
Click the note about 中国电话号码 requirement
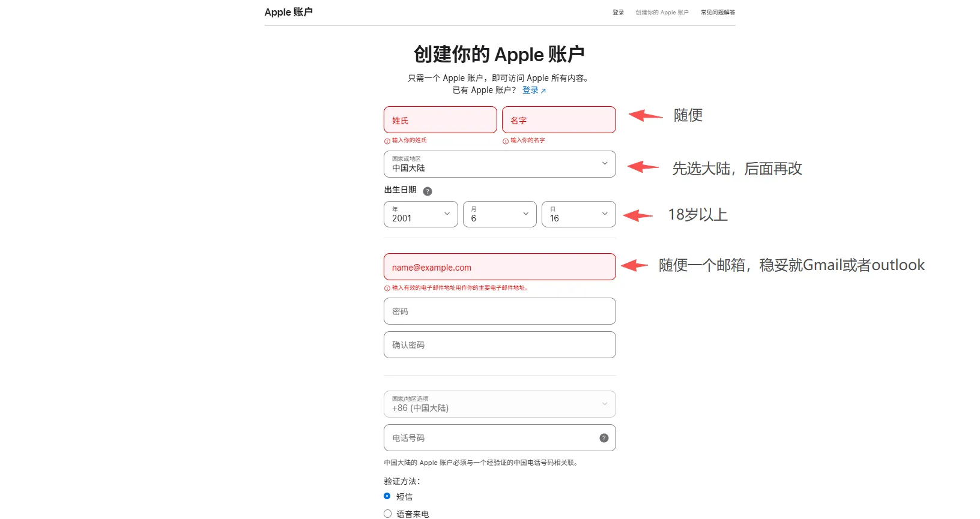coord(481,463)
